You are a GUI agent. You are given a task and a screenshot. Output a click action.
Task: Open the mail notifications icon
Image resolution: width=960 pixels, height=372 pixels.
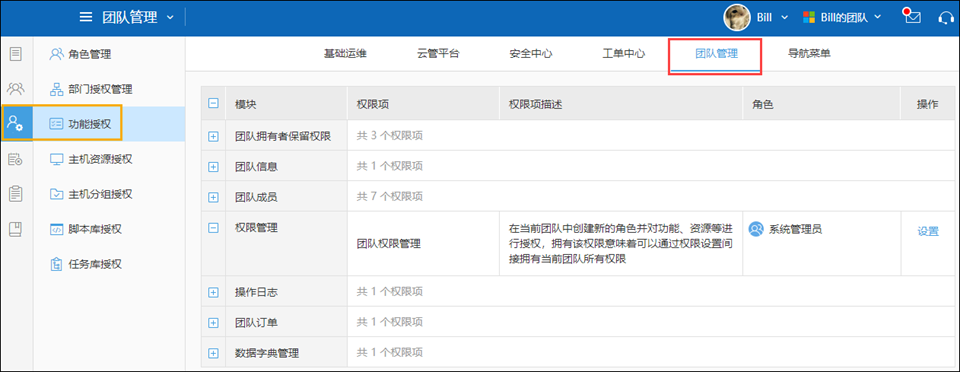[x=912, y=17]
